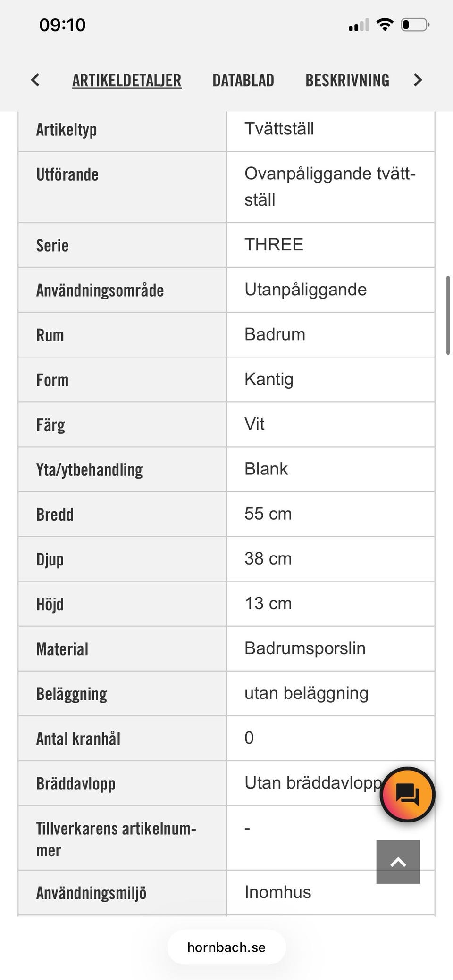This screenshot has width=453, height=980.
Task: Tap the Badrumsporslin material value
Action: 305,648
